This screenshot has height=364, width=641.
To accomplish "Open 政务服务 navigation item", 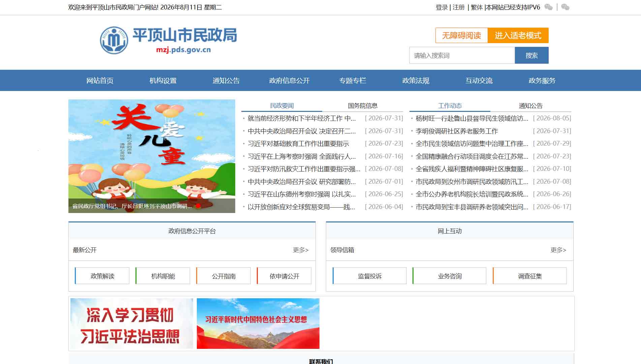I will point(542,81).
